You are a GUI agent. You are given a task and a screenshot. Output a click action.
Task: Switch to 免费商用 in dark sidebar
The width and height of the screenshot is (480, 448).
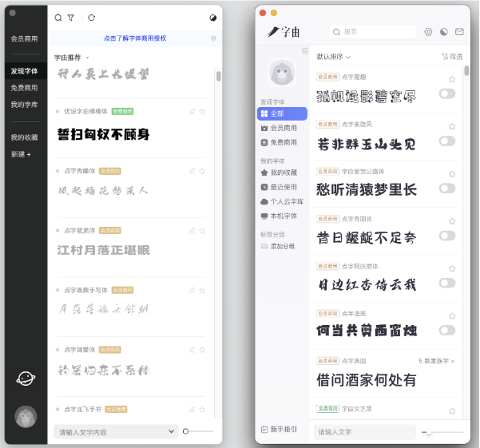24,88
